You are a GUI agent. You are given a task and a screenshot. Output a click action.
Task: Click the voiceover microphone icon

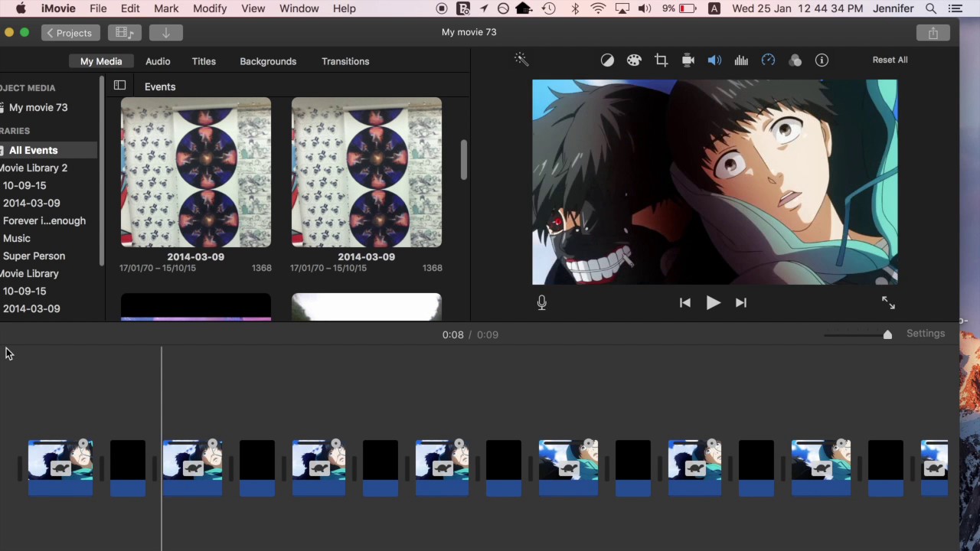(541, 302)
